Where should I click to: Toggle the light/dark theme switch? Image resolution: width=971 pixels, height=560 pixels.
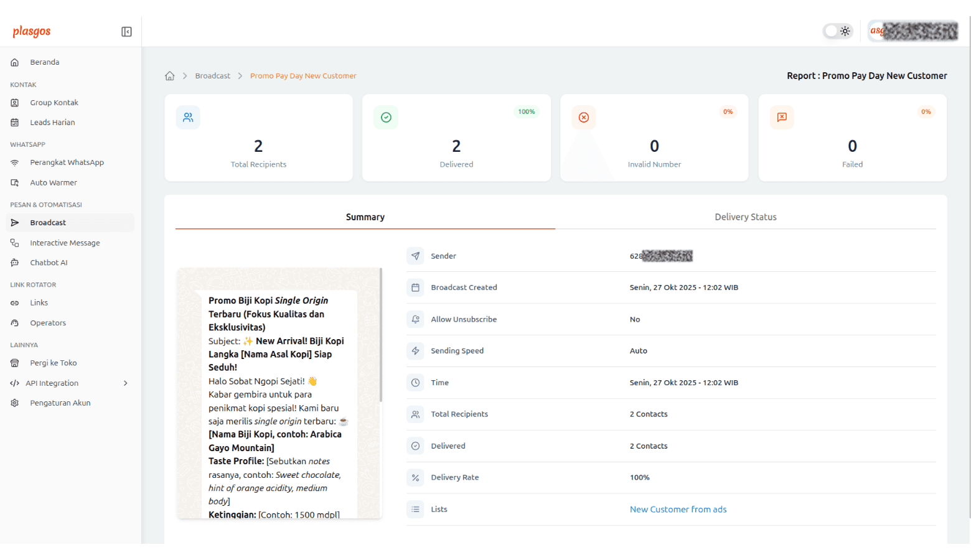click(x=838, y=31)
